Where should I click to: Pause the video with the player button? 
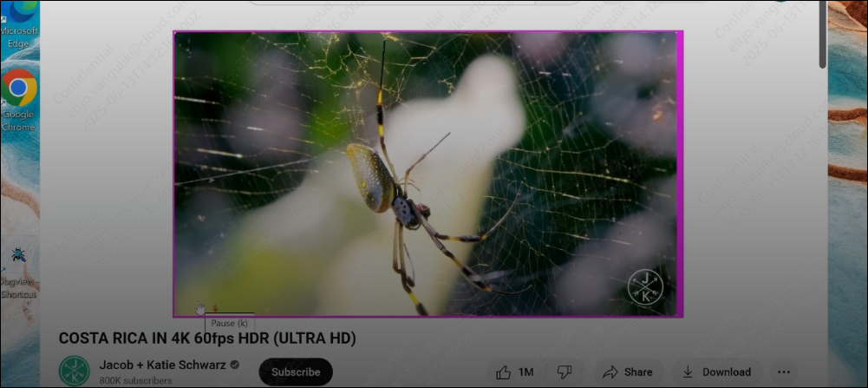click(x=199, y=306)
